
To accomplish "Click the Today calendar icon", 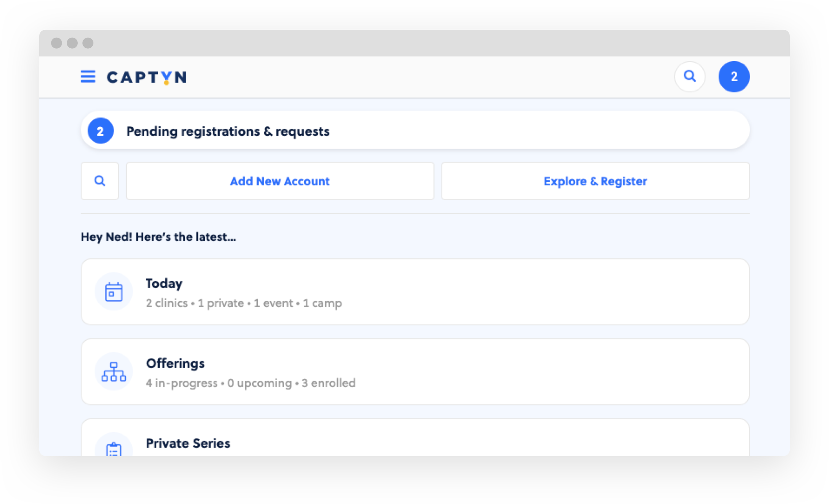I will (x=114, y=292).
